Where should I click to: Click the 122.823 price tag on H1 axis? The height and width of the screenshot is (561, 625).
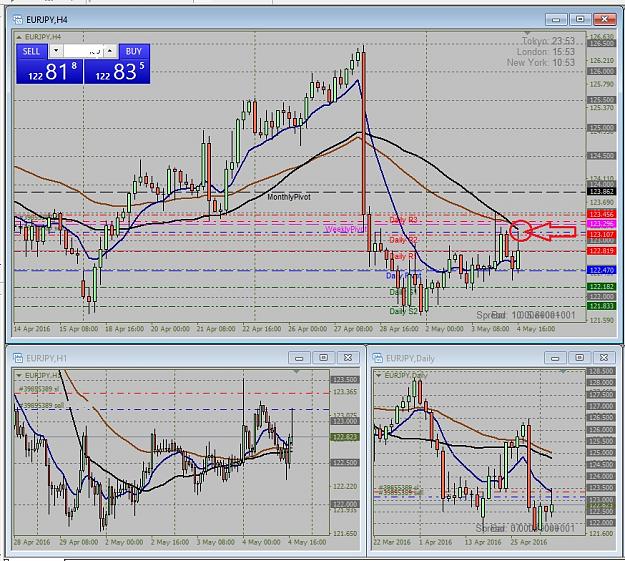coord(345,437)
